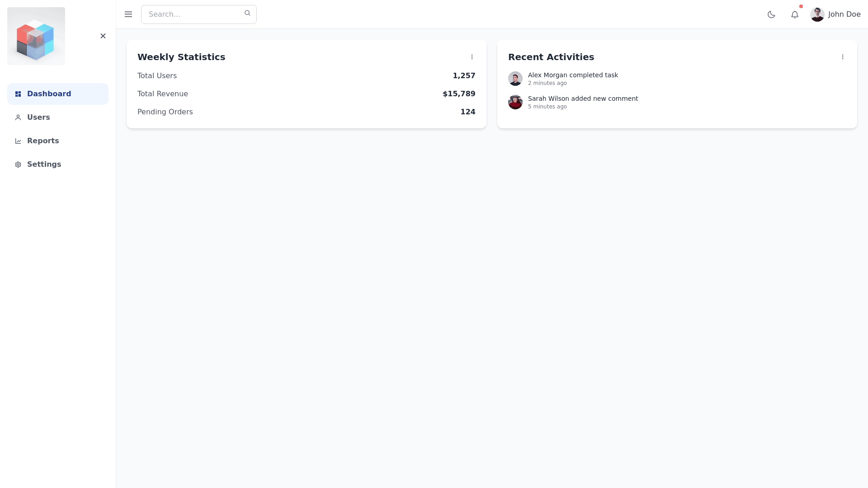Click John Doe's profile avatar
Image resolution: width=868 pixels, height=488 pixels.
(x=817, y=14)
